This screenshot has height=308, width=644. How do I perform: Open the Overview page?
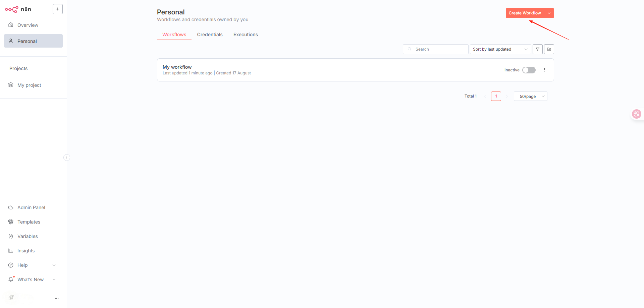(x=33, y=25)
